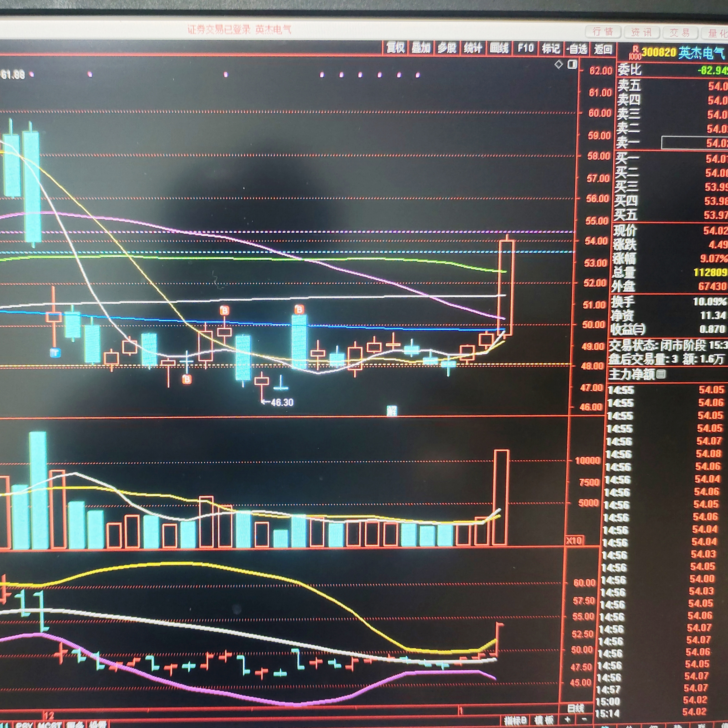This screenshot has width=728, height=728.
Task: Click the 46.30 low price label
Action: click(x=282, y=402)
